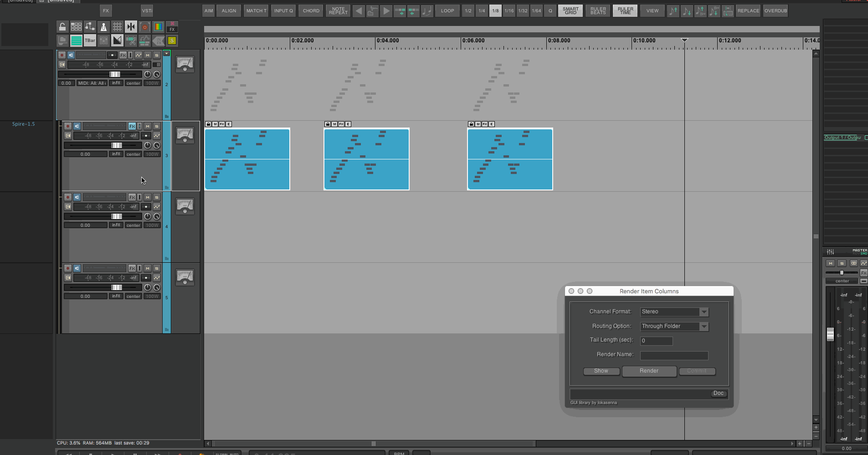Open the VIEW menu button
This screenshot has height=455, width=868.
652,11
